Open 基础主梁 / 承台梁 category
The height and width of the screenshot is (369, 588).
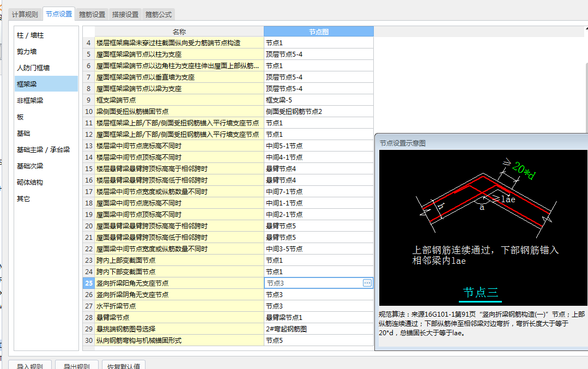tap(46, 150)
